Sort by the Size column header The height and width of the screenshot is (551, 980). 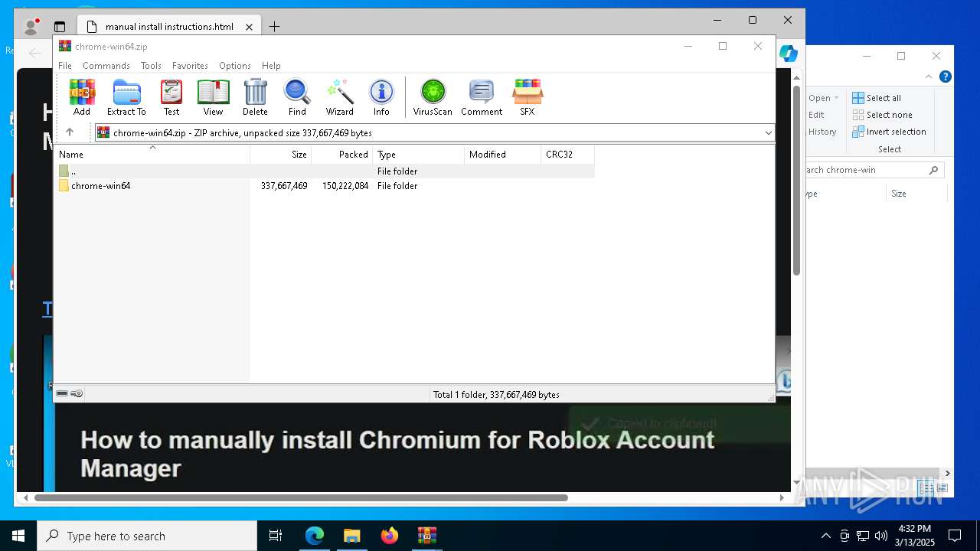(x=281, y=154)
